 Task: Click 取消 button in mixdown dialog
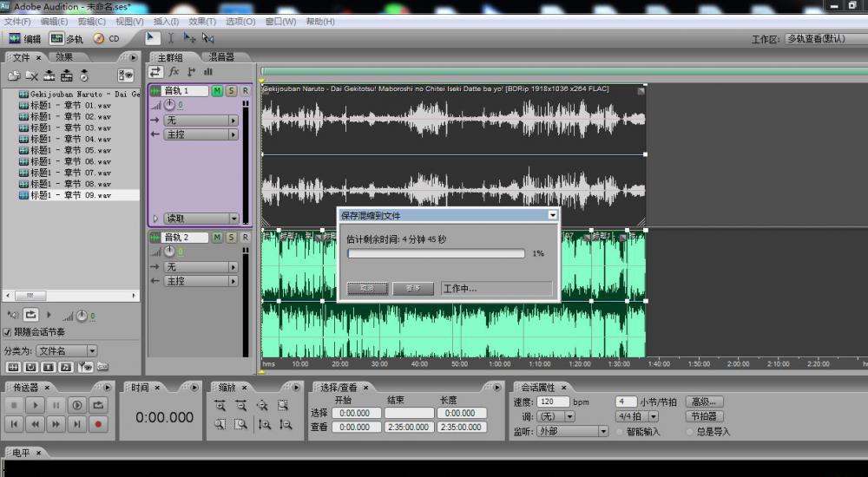click(367, 288)
